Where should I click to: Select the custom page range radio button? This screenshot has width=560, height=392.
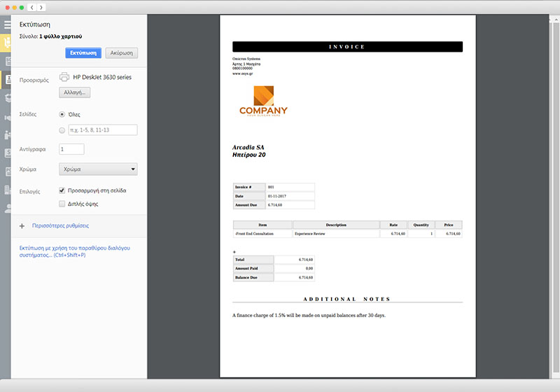pos(62,130)
